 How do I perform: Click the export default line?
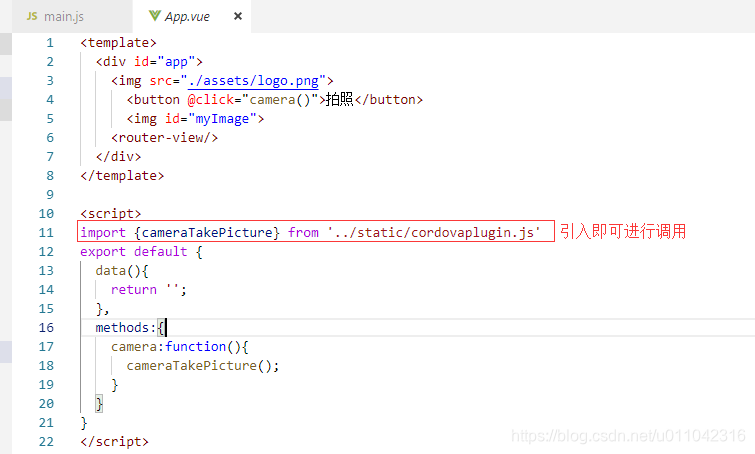(142, 251)
